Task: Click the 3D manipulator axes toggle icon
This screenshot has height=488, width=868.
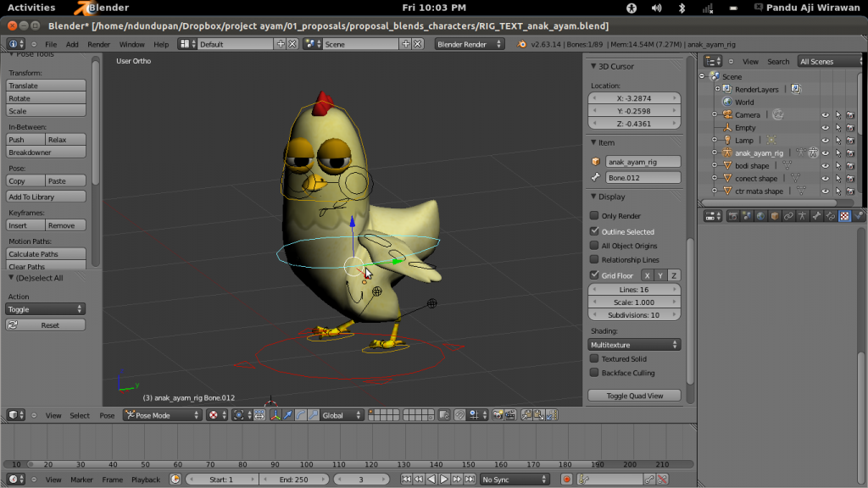Action: tap(275, 415)
